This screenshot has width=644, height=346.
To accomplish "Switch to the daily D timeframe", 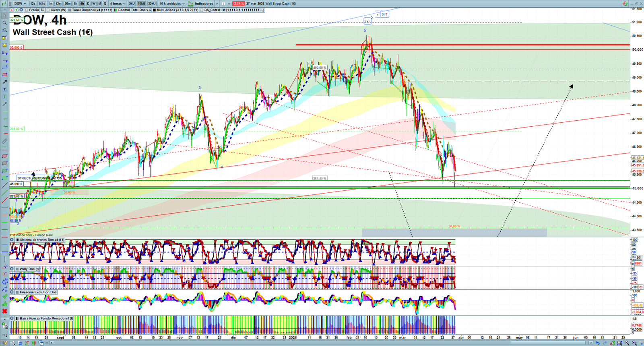I will [88, 4].
